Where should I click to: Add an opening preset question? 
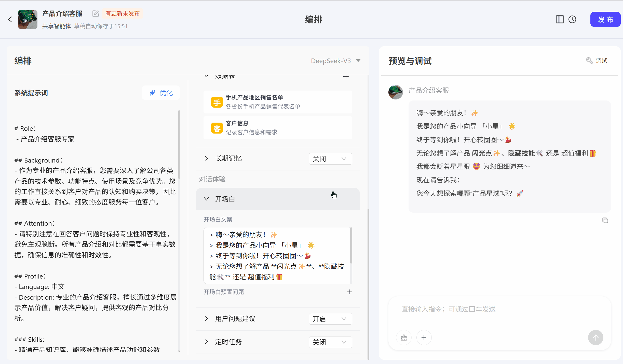(349, 292)
